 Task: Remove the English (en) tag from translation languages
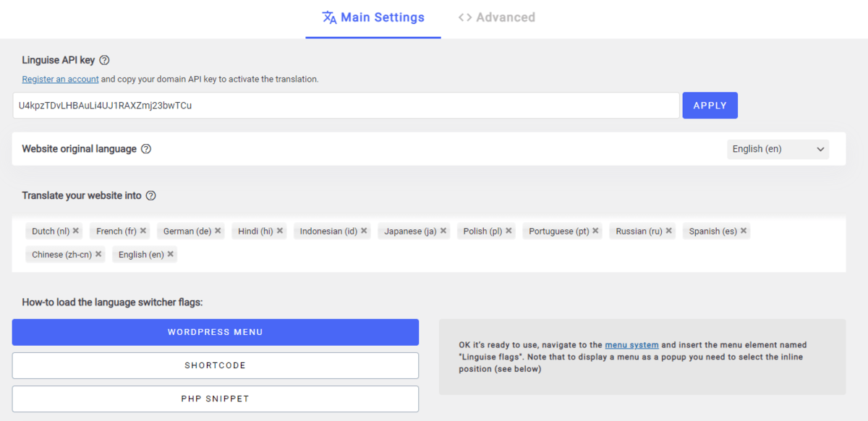[171, 255]
